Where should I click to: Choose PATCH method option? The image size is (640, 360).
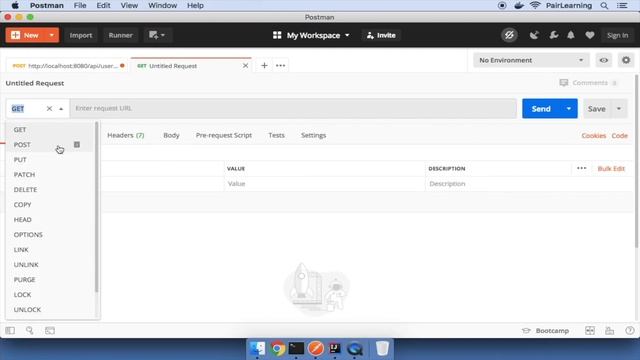50,175
